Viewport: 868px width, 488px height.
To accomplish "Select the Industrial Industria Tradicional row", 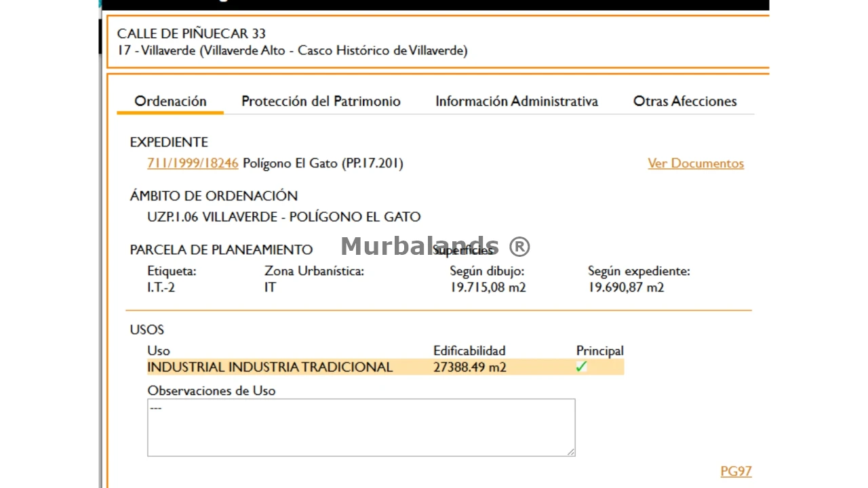I will (x=270, y=367).
